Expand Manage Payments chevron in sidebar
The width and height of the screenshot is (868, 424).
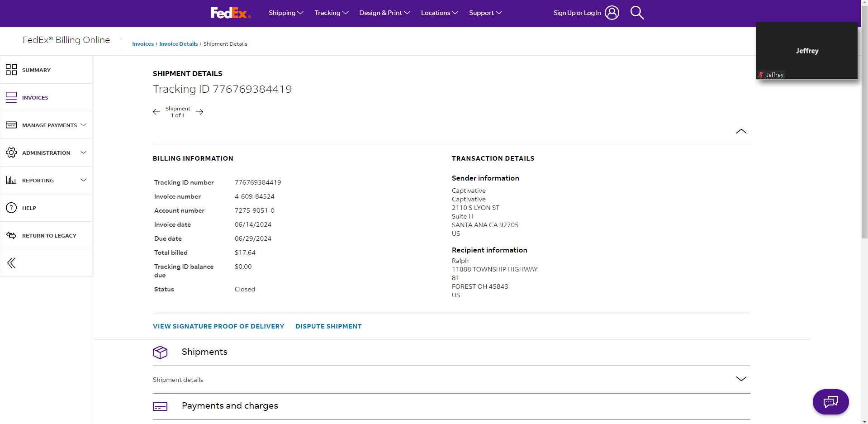click(x=83, y=125)
